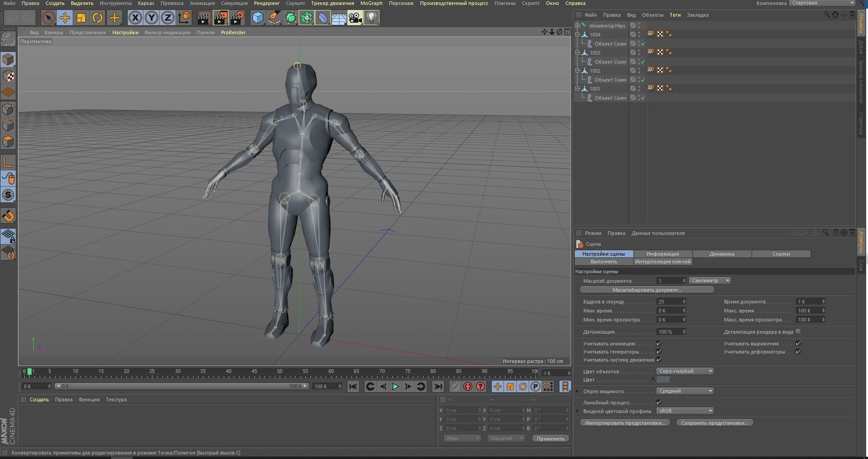Open the spline pen tool icon

point(274,18)
